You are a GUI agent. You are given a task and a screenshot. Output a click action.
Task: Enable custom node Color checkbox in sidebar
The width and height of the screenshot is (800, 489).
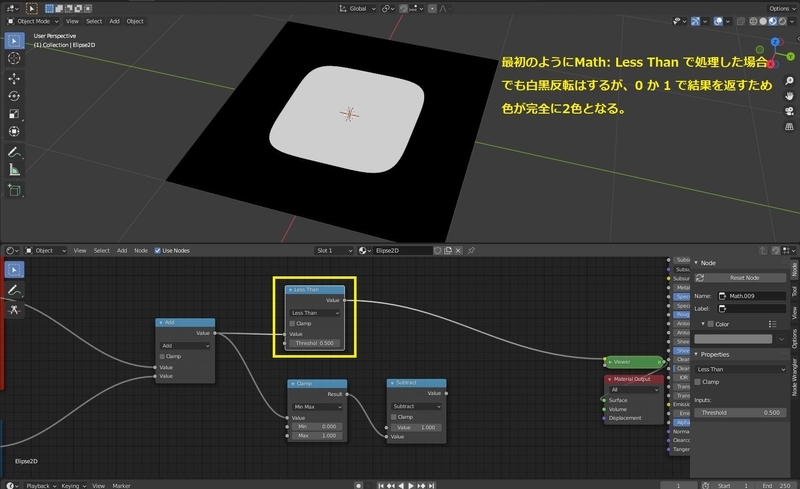(x=710, y=324)
